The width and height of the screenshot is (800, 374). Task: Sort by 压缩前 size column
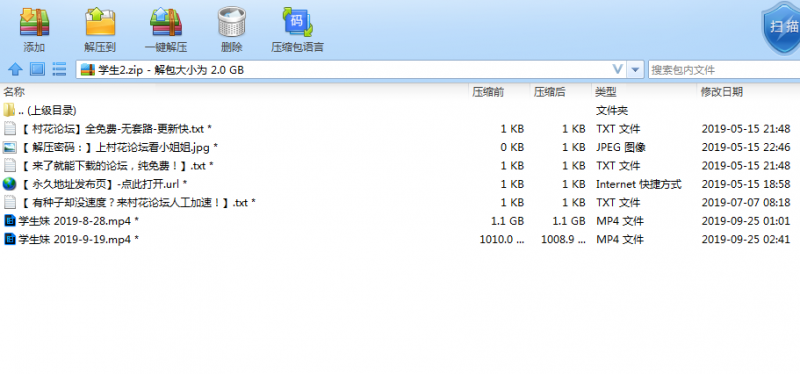tap(488, 92)
